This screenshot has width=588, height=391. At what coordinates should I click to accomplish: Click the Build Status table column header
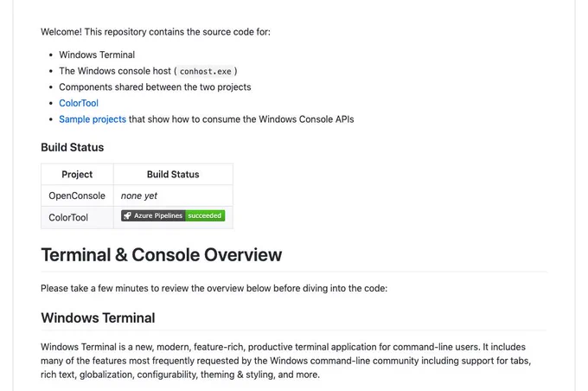[x=173, y=174]
